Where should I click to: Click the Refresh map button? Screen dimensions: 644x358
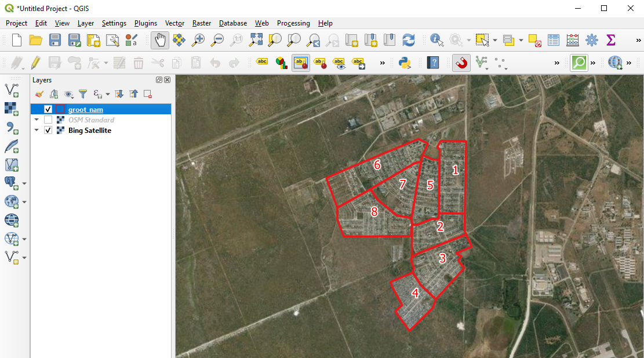click(409, 40)
